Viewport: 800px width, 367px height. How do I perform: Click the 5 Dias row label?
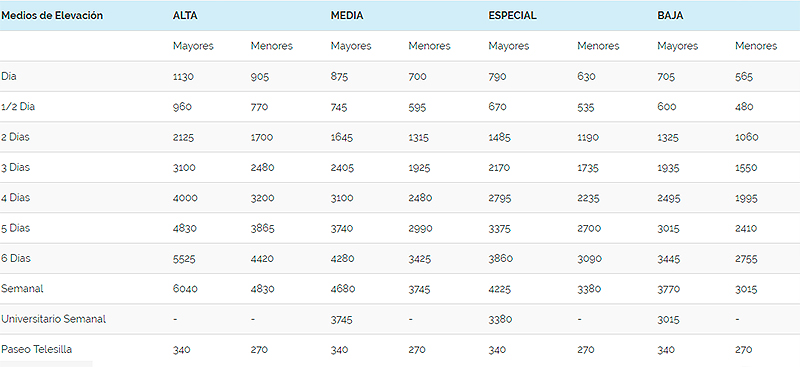(15, 228)
